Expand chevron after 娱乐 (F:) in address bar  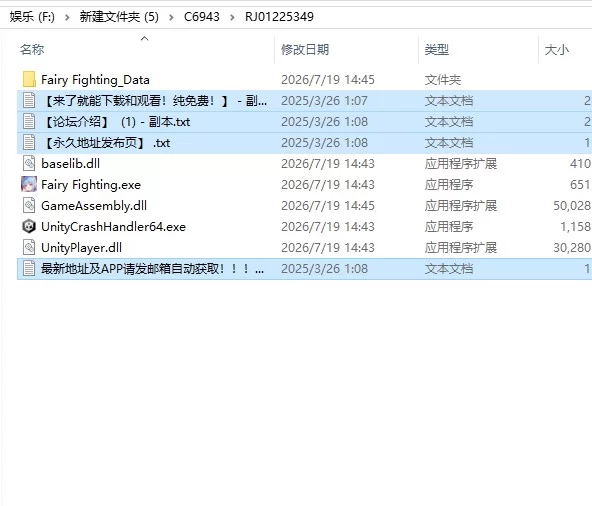[x=67, y=17]
